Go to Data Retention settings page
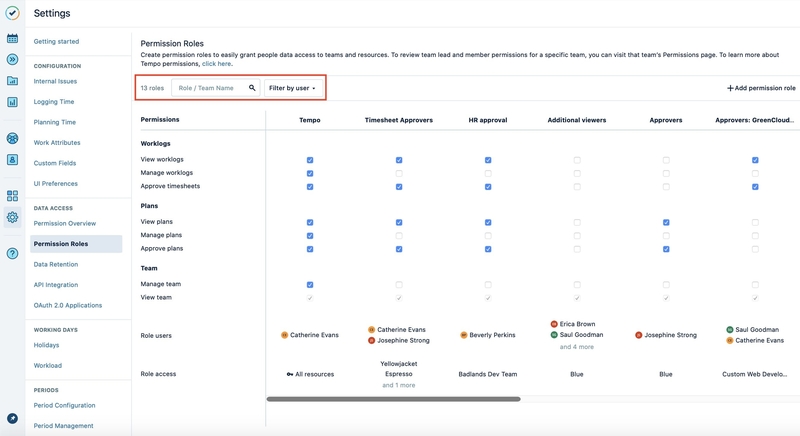This screenshot has width=800, height=436. 56,264
